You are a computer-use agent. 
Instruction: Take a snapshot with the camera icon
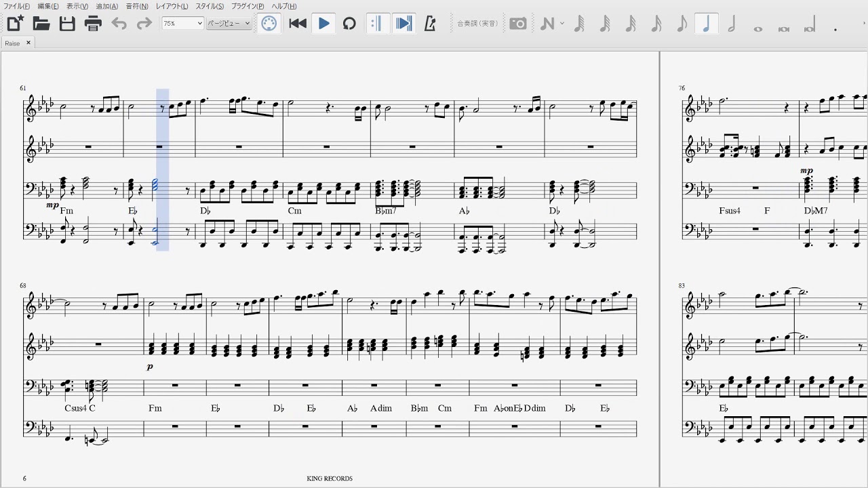518,24
